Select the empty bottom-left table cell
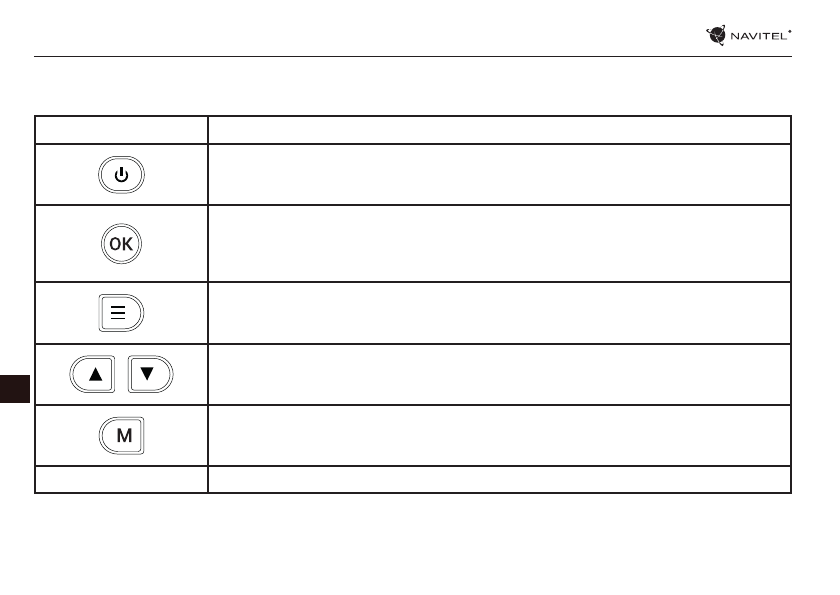This screenshot has height=595, width=840. pyautogui.click(x=121, y=479)
